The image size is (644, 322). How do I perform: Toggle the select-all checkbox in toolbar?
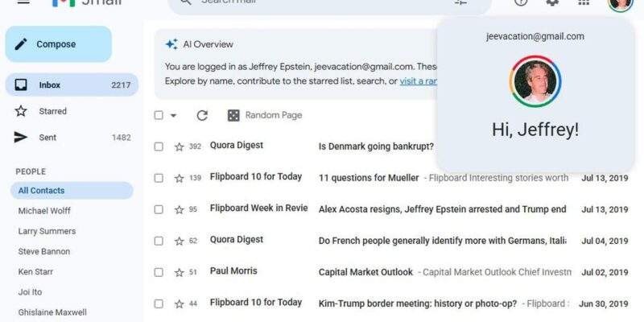(159, 115)
